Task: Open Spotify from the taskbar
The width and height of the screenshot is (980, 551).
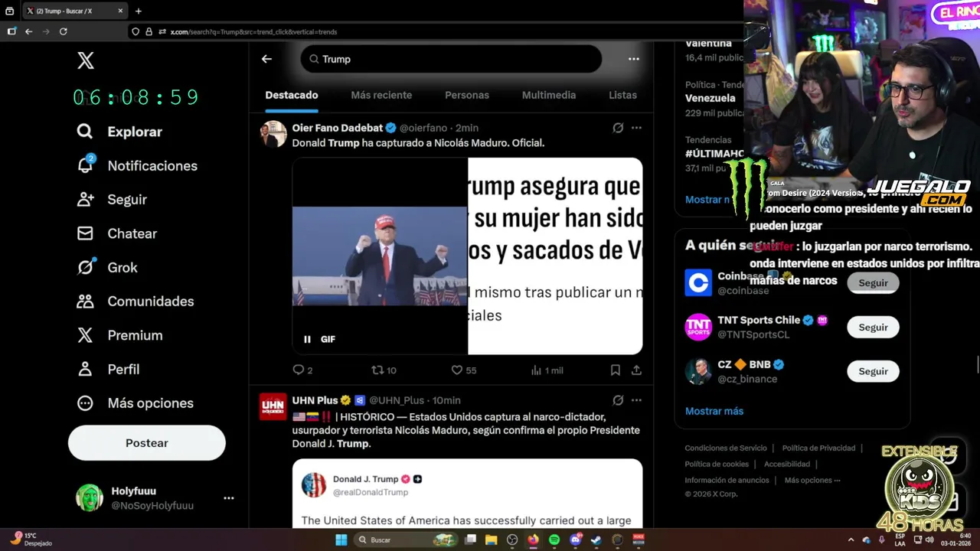Action: coord(554,540)
